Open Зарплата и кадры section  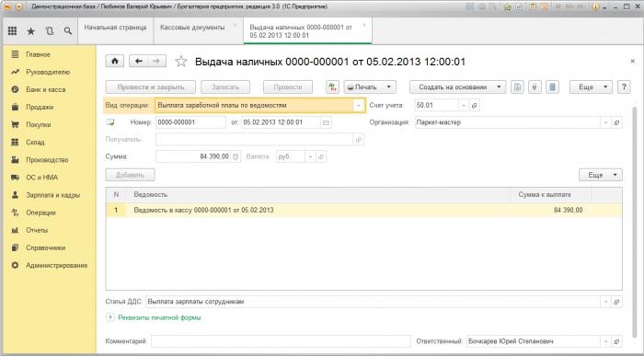pyautogui.click(x=53, y=195)
